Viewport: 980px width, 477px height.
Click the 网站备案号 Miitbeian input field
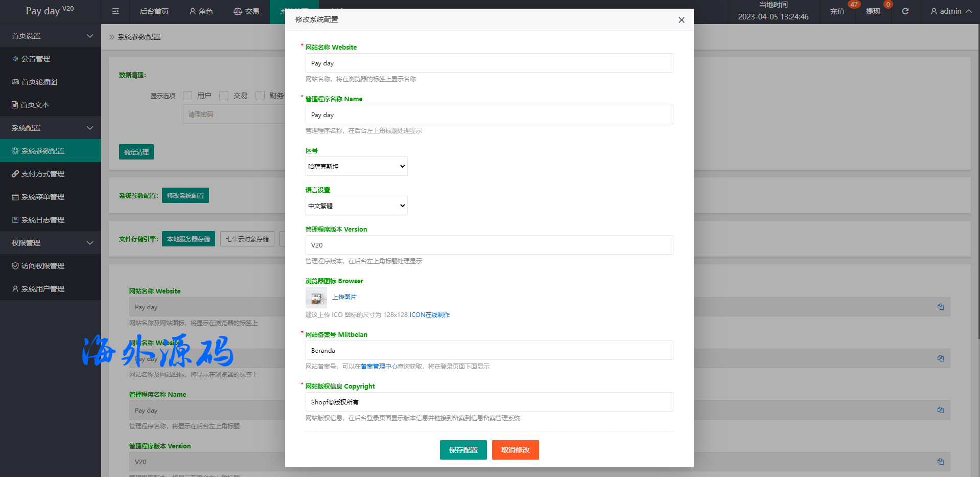point(489,351)
